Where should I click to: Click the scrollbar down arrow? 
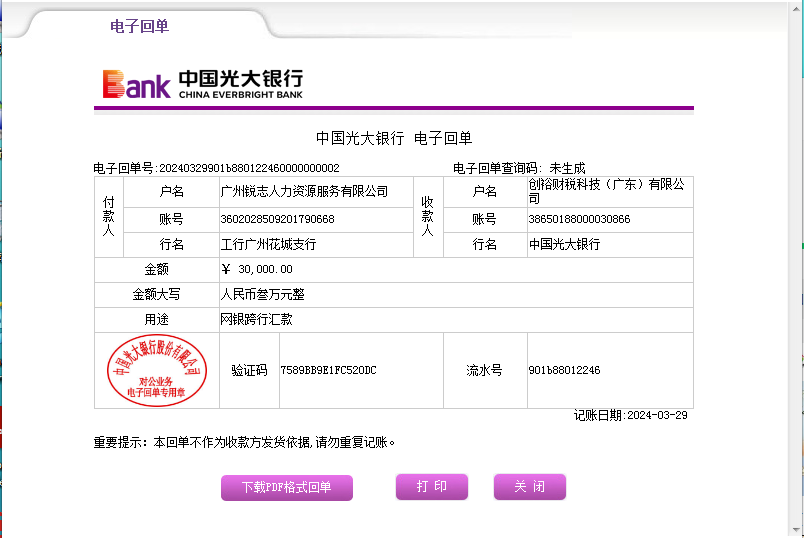pos(796,530)
